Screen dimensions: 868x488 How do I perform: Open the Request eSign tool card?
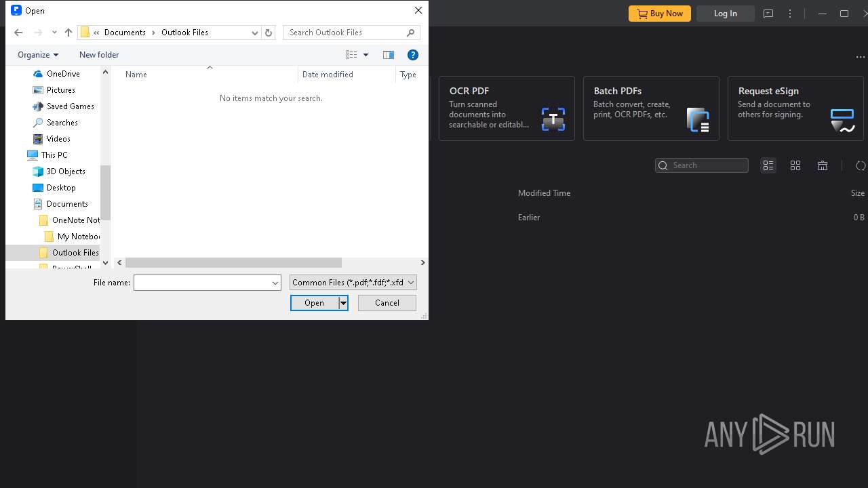(x=795, y=108)
